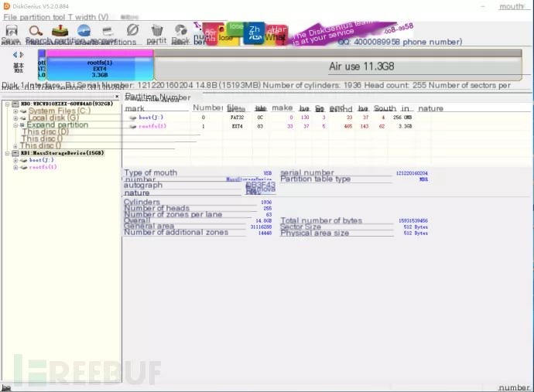534x392 pixels.
Task: Click the 'nature' column header
Action: [x=430, y=108]
